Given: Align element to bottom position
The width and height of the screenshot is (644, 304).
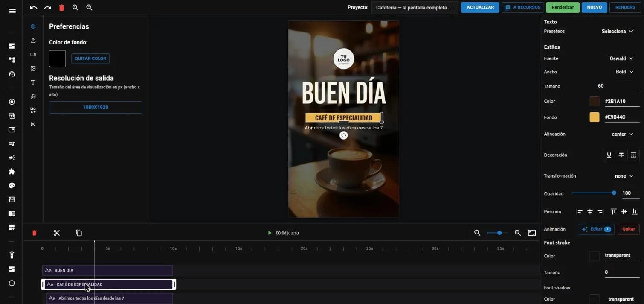Looking at the screenshot, I should click(x=635, y=212).
